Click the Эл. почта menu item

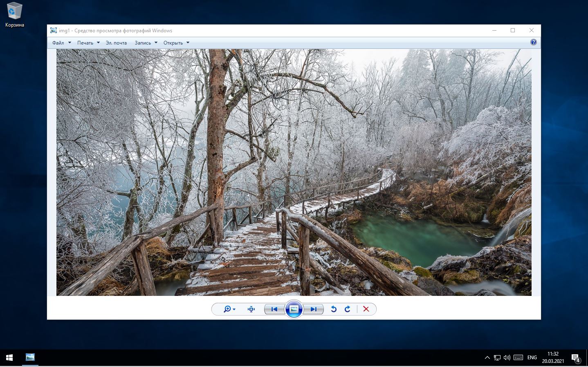point(116,43)
